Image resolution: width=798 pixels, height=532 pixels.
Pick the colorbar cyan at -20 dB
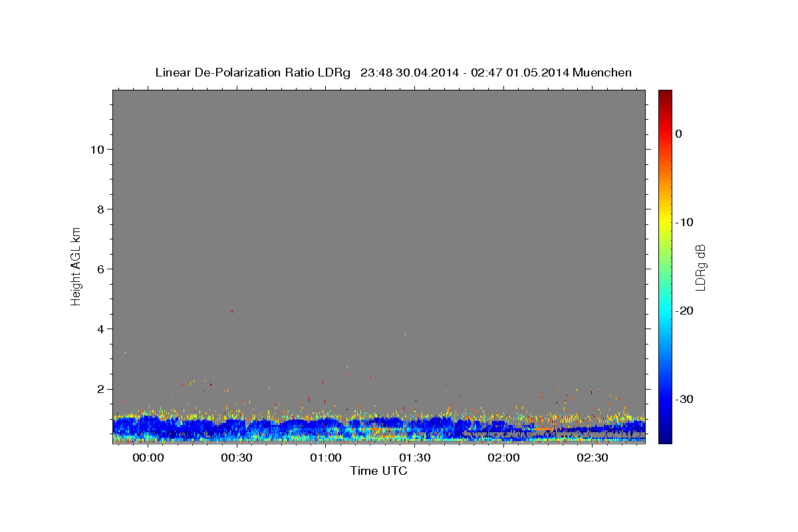tap(665, 311)
